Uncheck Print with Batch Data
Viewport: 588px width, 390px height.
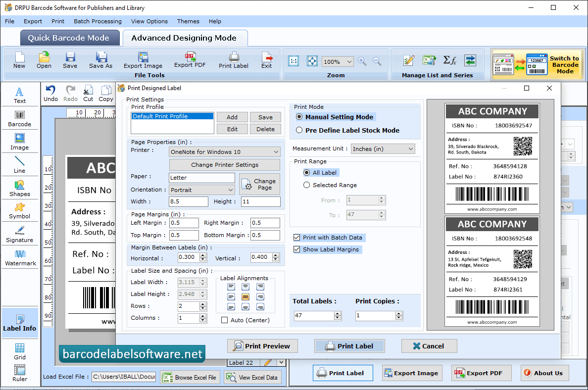[x=296, y=238]
